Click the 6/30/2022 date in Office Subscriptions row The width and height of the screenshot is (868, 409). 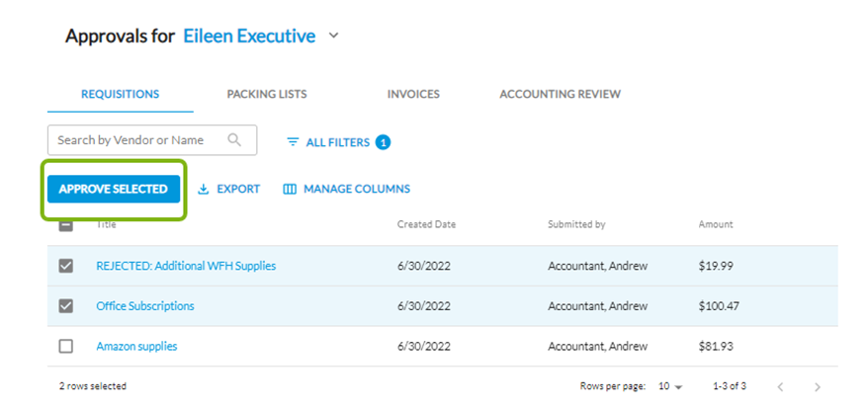pyautogui.click(x=424, y=306)
